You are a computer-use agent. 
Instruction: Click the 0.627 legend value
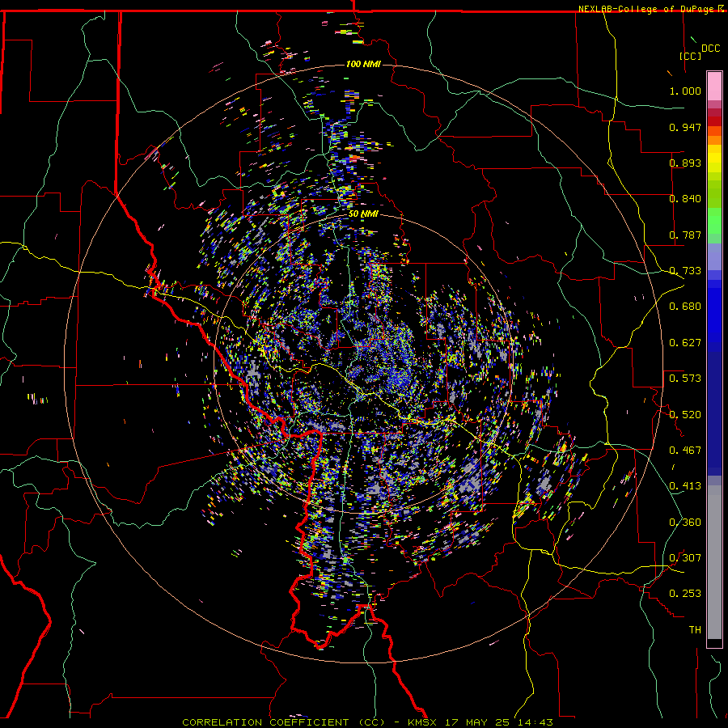(685, 343)
